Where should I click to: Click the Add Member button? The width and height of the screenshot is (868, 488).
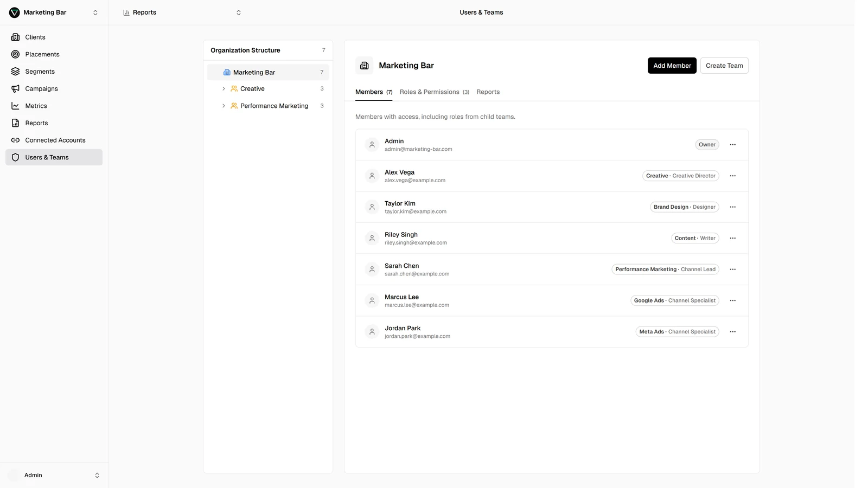pyautogui.click(x=672, y=66)
